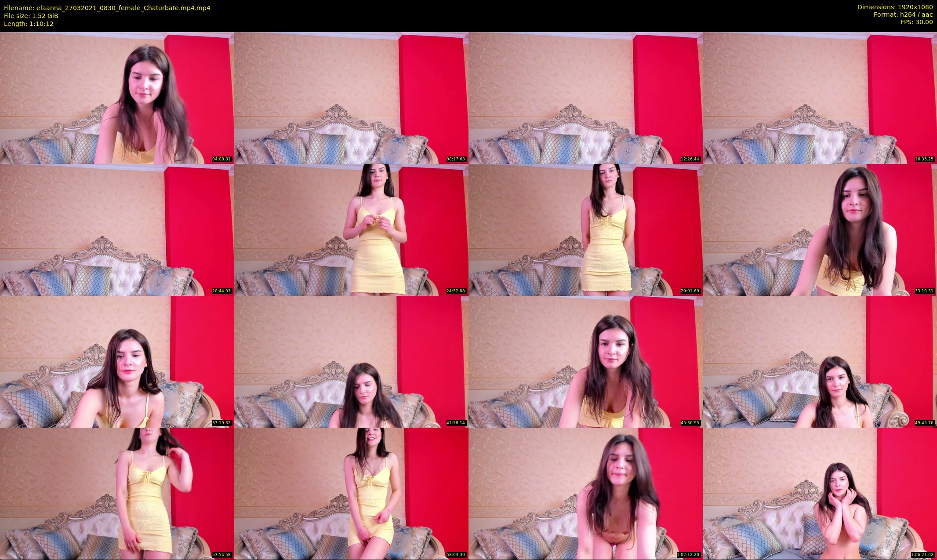937x560 pixels.
Task: Click the '16:35.25' timestamp label
Action: [x=924, y=159]
